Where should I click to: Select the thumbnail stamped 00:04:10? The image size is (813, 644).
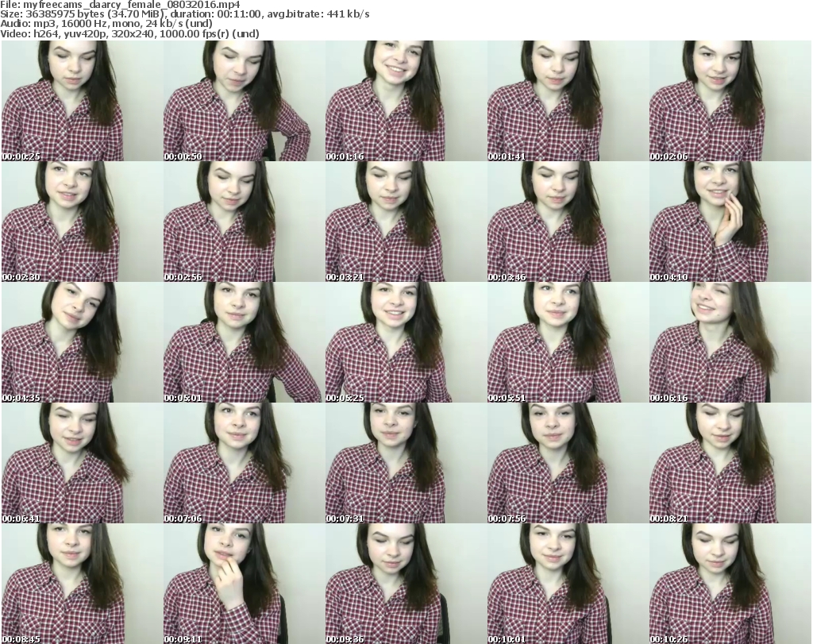730,222
